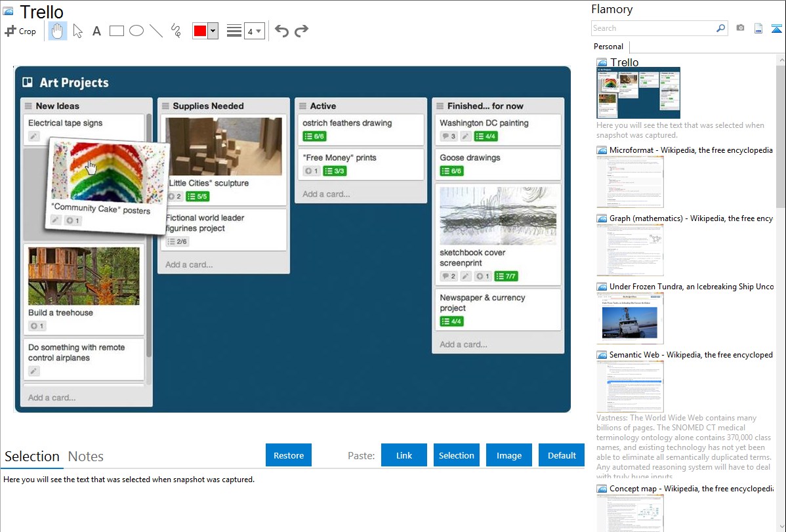Open the Under Frozen Tundra snapshot thumbnail

(x=630, y=318)
